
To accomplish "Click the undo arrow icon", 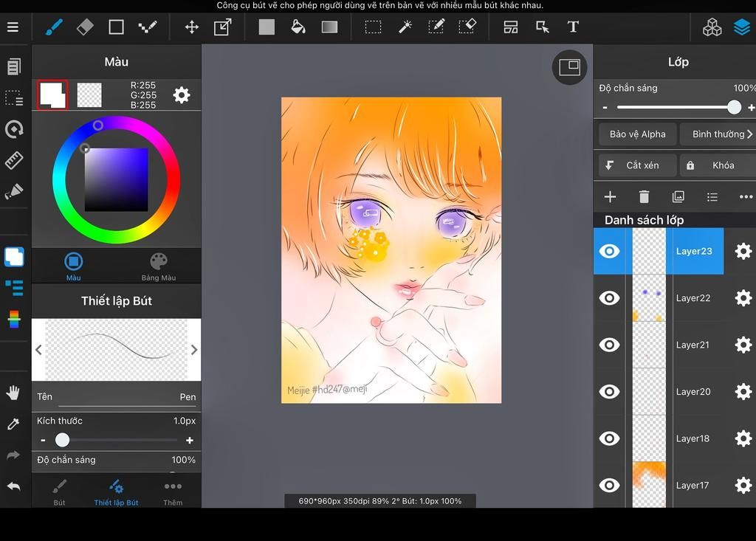I will [x=13, y=486].
